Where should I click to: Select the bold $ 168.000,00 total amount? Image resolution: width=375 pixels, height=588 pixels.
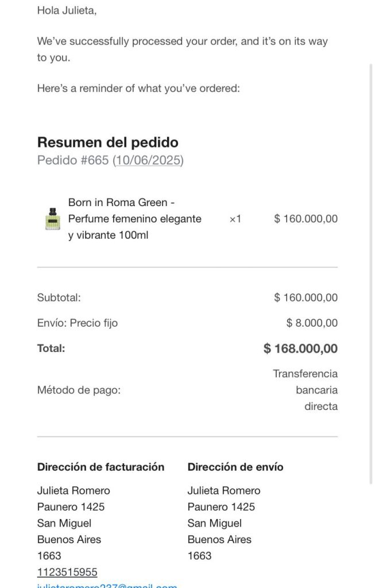[300, 349]
